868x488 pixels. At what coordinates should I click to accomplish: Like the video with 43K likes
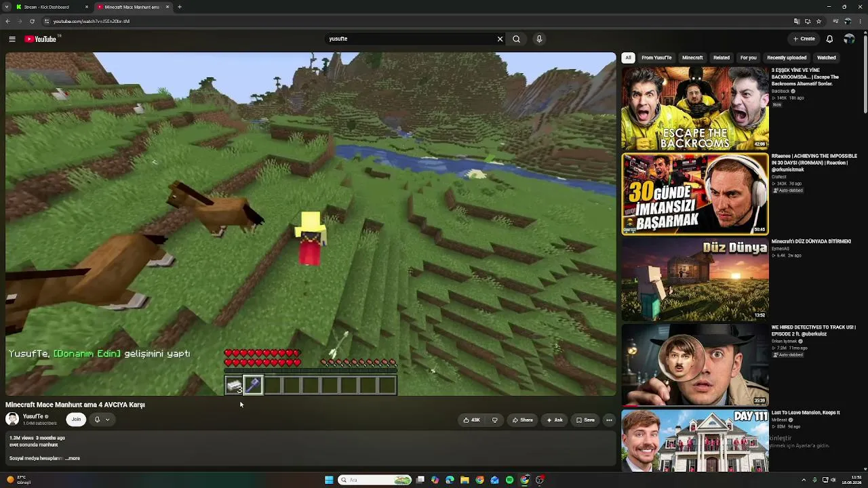click(472, 420)
